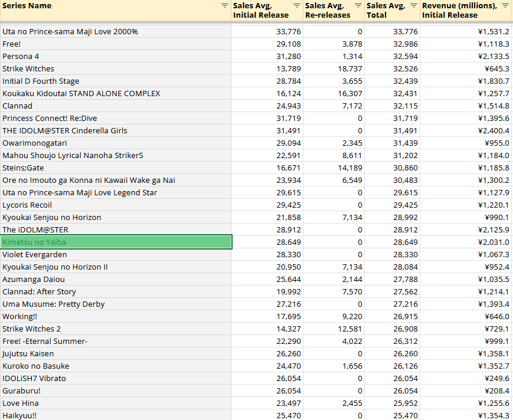Select the Haikyuu!! series name cell
513x420 pixels.
coord(116,415)
